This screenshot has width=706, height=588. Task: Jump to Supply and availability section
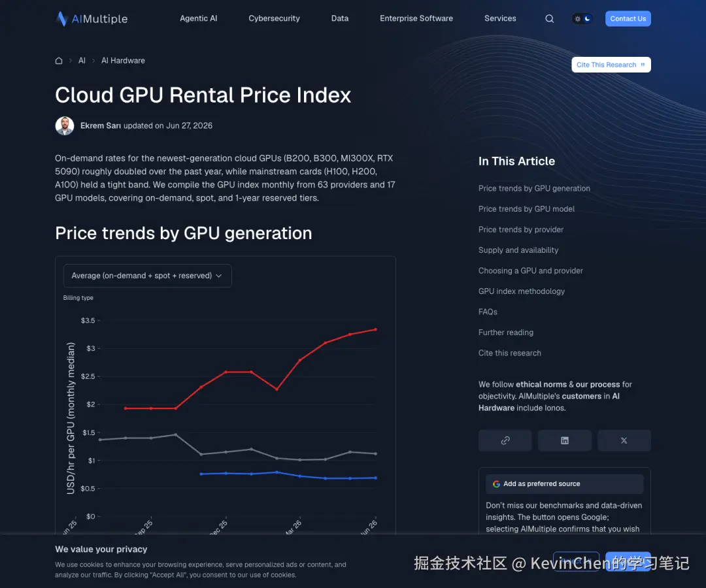tap(518, 250)
